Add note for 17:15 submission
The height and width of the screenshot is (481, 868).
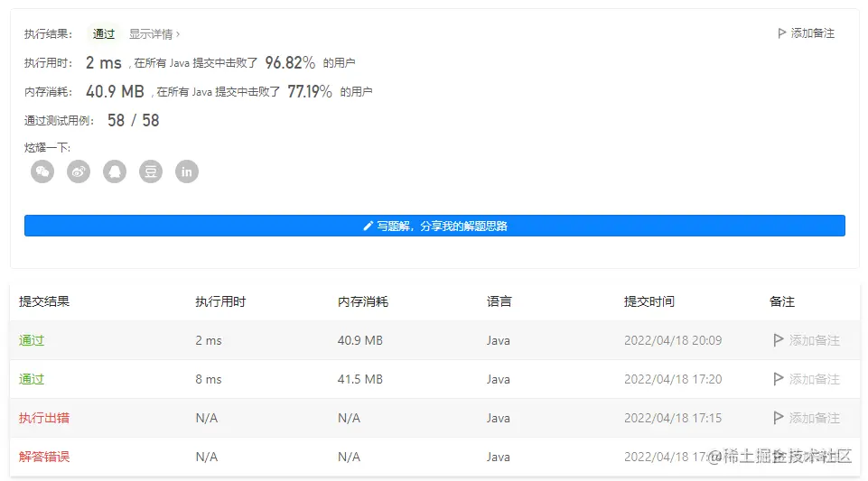807,418
